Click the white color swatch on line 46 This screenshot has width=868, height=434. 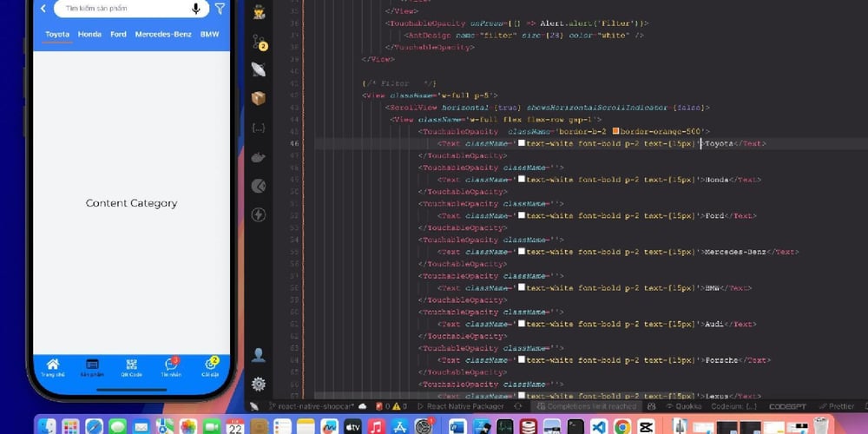521,143
